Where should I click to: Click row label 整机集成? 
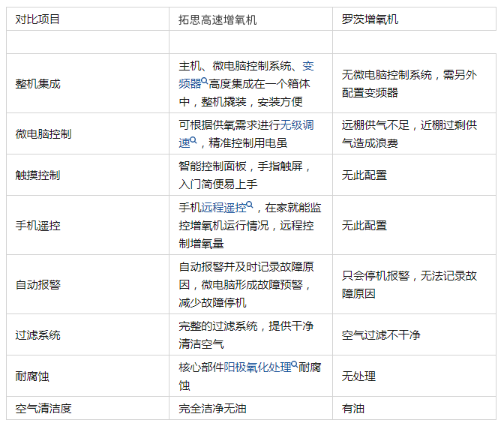[38, 84]
